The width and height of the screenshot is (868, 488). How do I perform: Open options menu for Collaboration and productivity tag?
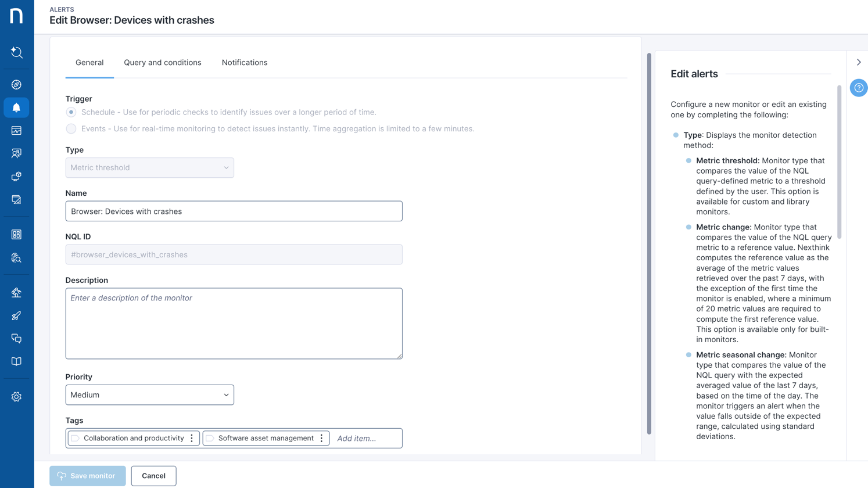tap(192, 438)
